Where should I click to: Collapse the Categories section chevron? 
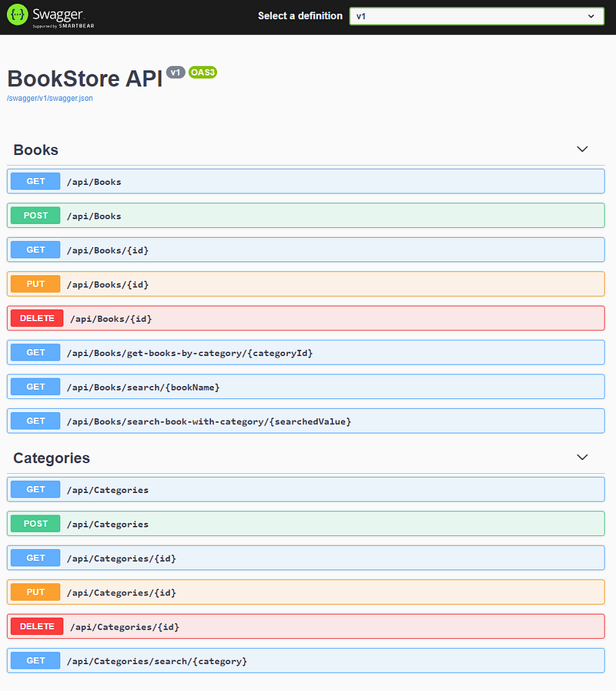coord(582,458)
